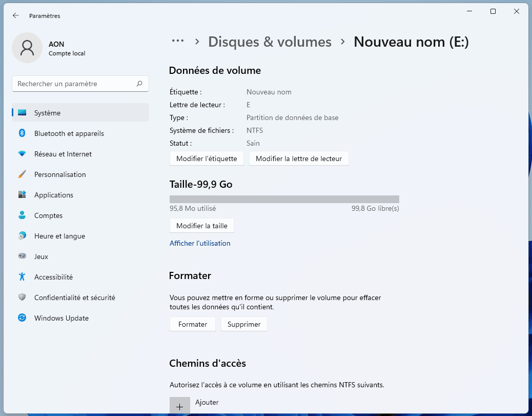The height and width of the screenshot is (416, 532).
Task: Open Bluetooth et appareils settings
Action: pyautogui.click(x=80, y=133)
